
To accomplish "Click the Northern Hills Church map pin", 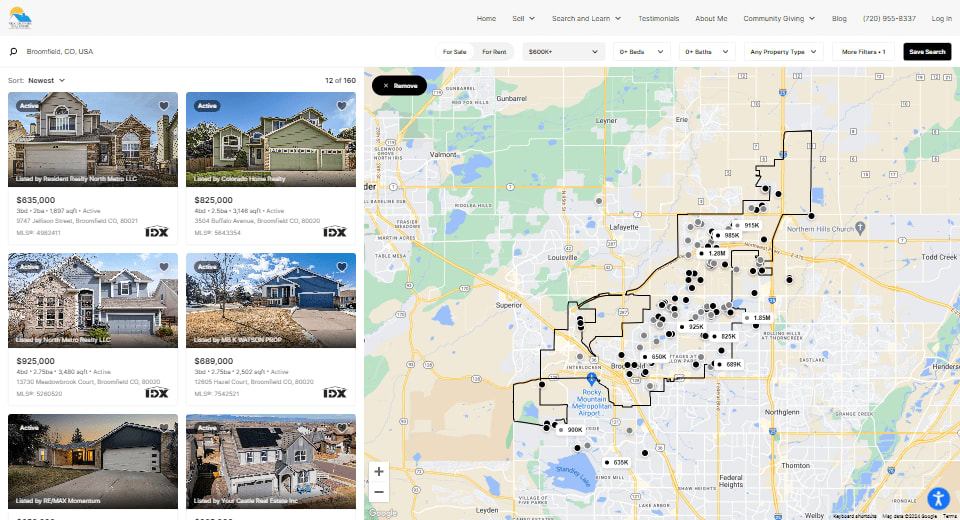I will (860, 228).
